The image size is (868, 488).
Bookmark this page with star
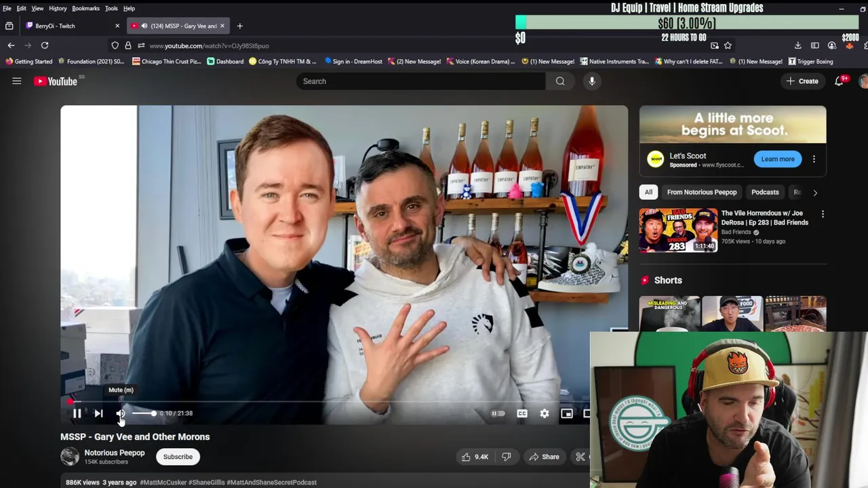pos(728,45)
